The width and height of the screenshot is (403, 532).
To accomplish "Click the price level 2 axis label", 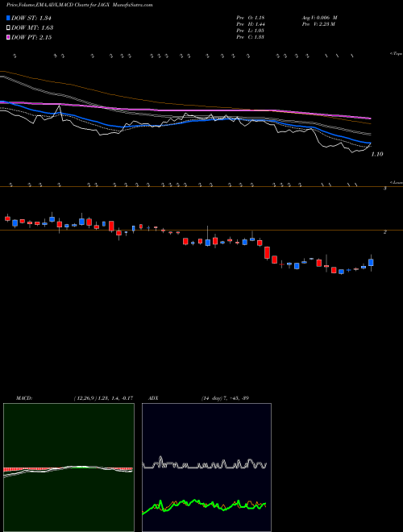I will pyautogui.click(x=385, y=232).
